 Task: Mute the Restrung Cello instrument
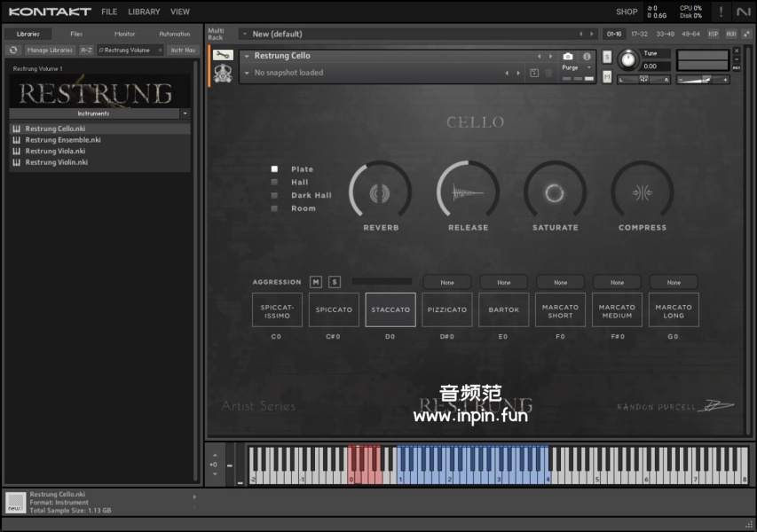pyautogui.click(x=607, y=76)
